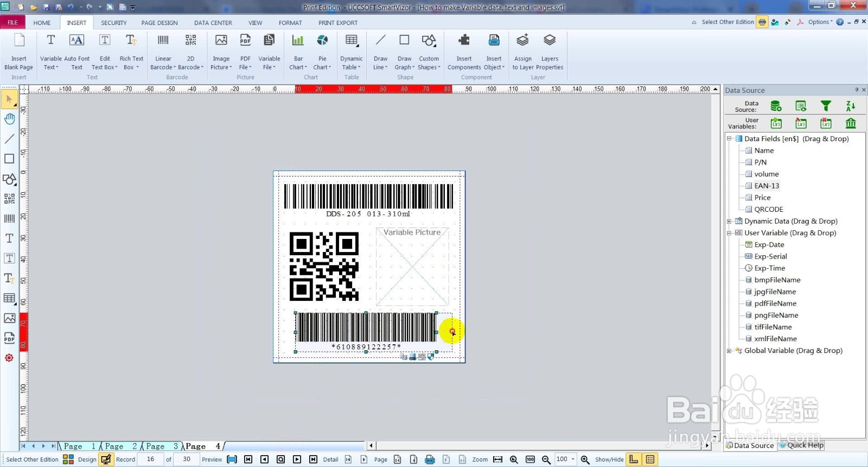Switch to the HOME ribbon tab
The height and width of the screenshot is (467, 868).
42,23
